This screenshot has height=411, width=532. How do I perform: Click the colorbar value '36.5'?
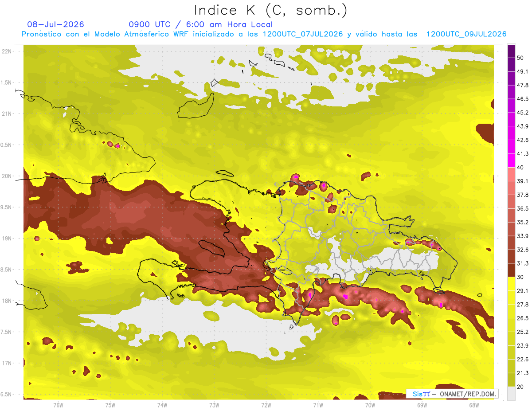point(522,208)
